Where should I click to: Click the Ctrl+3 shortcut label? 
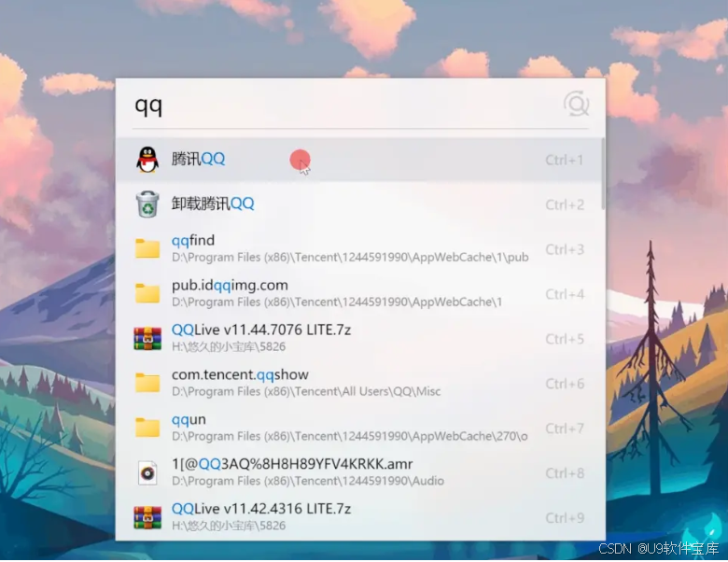click(564, 249)
